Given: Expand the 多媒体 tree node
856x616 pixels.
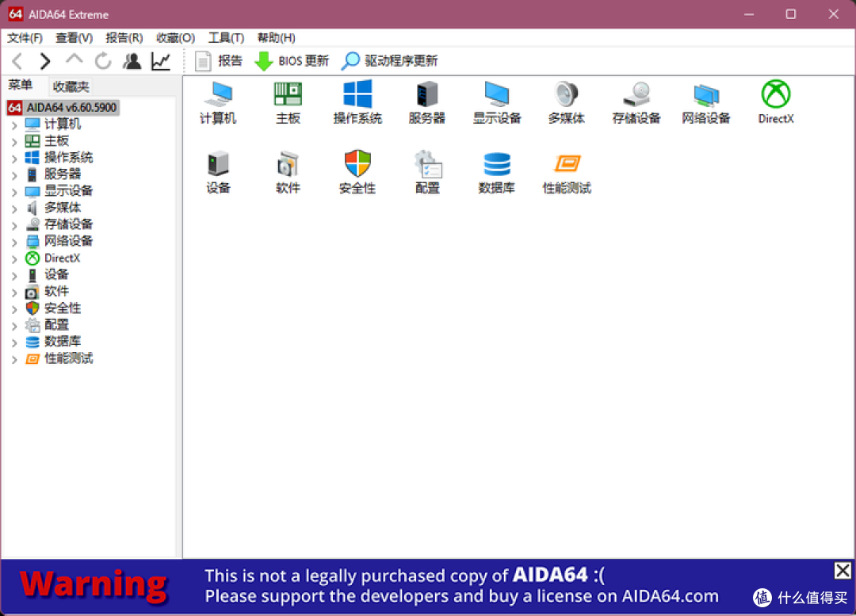Looking at the screenshot, I should [x=14, y=209].
